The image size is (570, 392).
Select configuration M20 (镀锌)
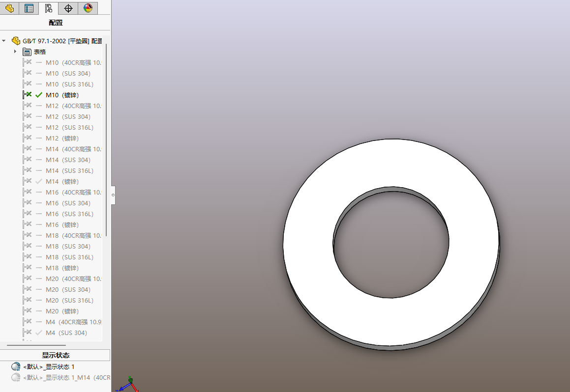pos(62,311)
